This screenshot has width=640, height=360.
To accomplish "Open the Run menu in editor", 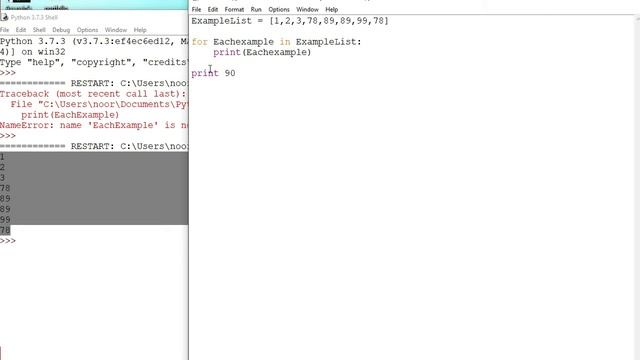I will pyautogui.click(x=256, y=9).
